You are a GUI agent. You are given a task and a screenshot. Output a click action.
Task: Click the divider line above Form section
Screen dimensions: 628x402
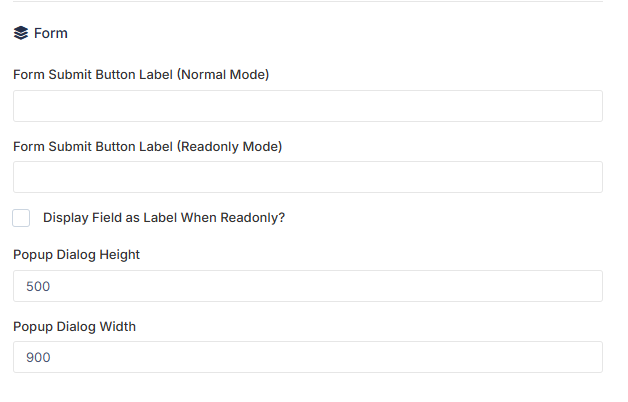coord(308,1)
